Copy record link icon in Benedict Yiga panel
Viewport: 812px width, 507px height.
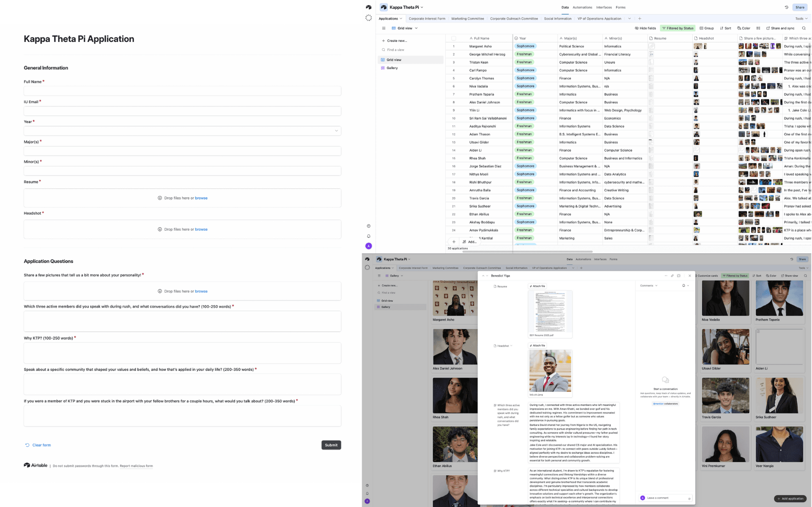[672, 276]
